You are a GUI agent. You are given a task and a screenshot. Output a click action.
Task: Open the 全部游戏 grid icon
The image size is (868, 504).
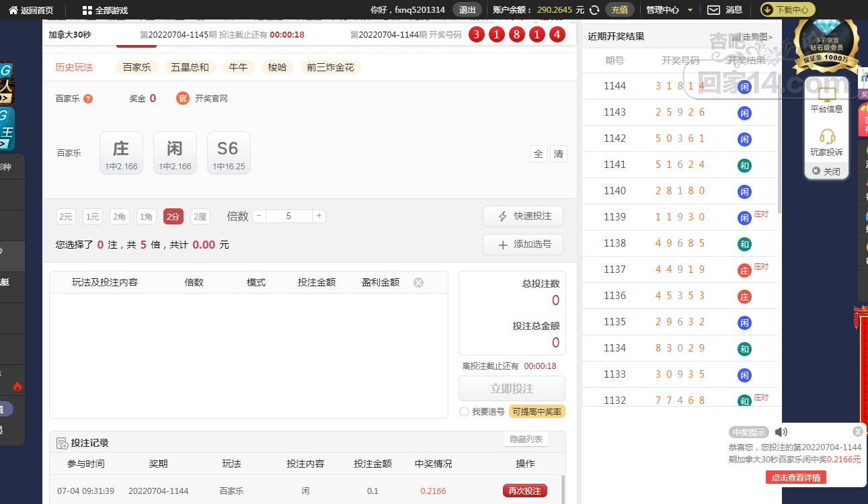(87, 10)
